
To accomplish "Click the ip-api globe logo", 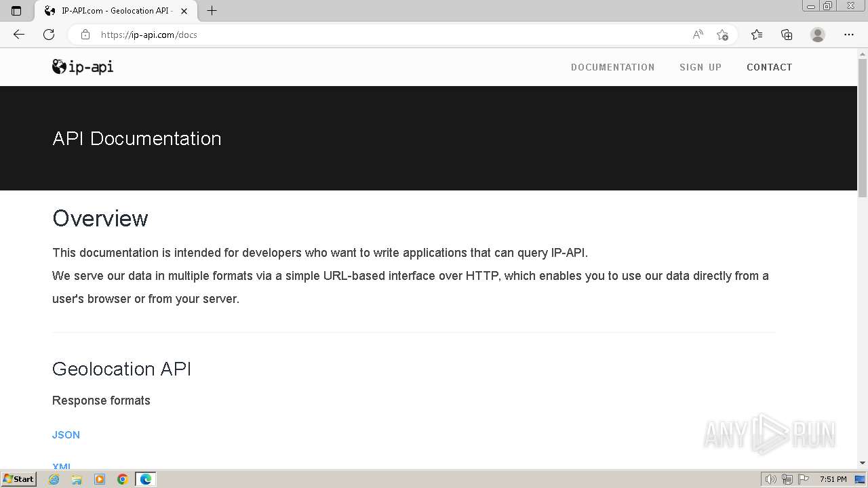I will click(83, 66).
